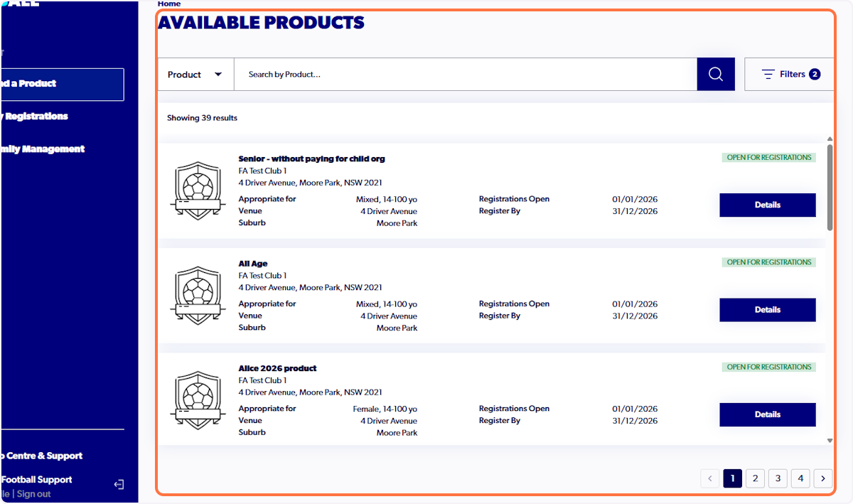Click the filters count badge showing 2
Screen dimensions: 853x504
[815, 74]
